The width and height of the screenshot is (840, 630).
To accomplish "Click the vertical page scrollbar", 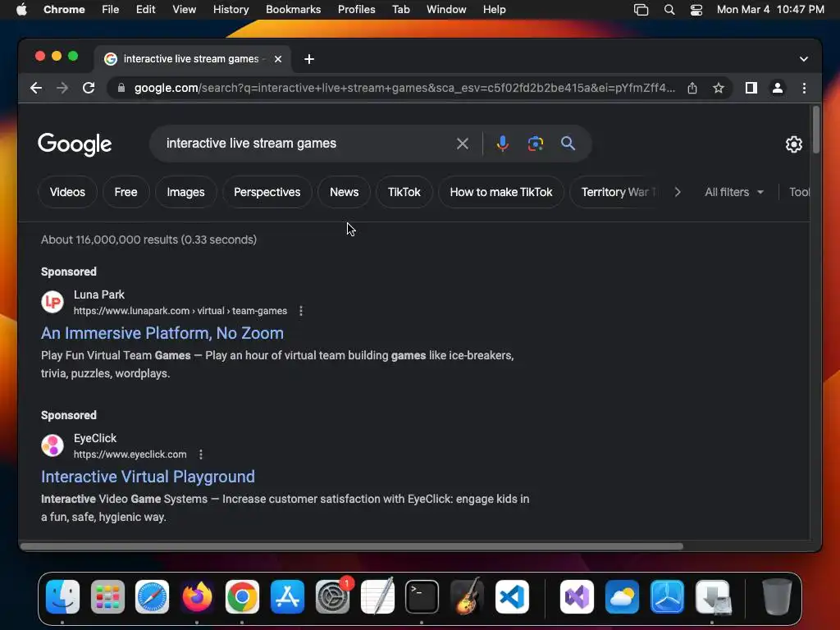I will [x=816, y=130].
